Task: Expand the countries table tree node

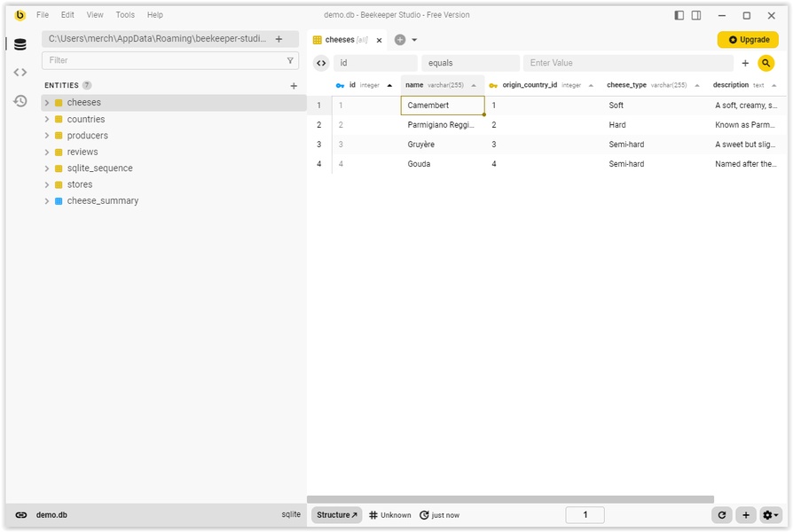Action: pos(47,120)
